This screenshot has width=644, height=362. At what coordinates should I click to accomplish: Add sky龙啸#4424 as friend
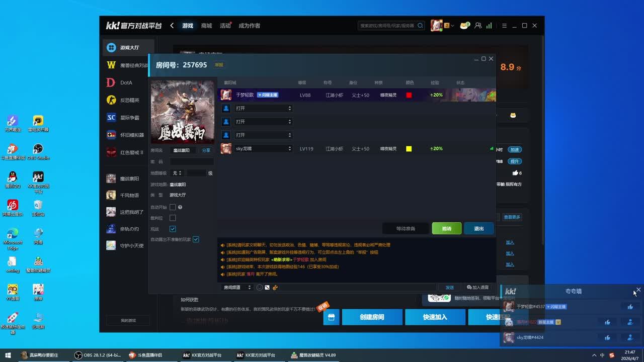(x=630, y=338)
